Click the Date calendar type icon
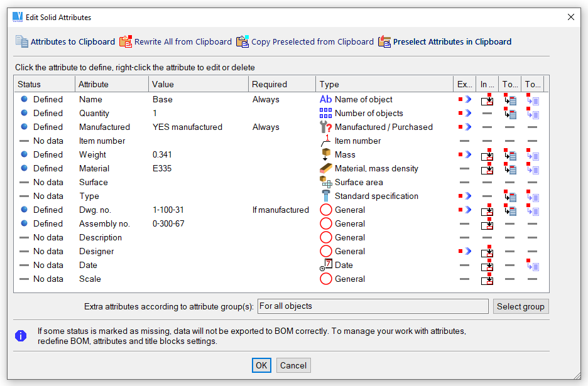Viewport: 588px width, 386px height. tap(325, 265)
